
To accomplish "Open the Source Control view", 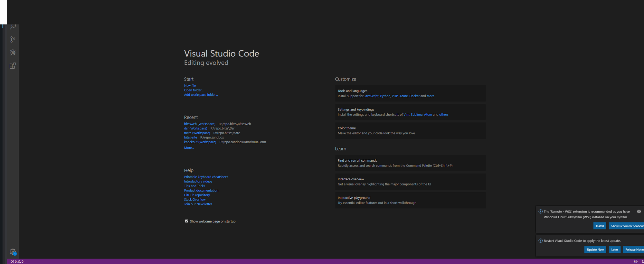I will [x=13, y=40].
